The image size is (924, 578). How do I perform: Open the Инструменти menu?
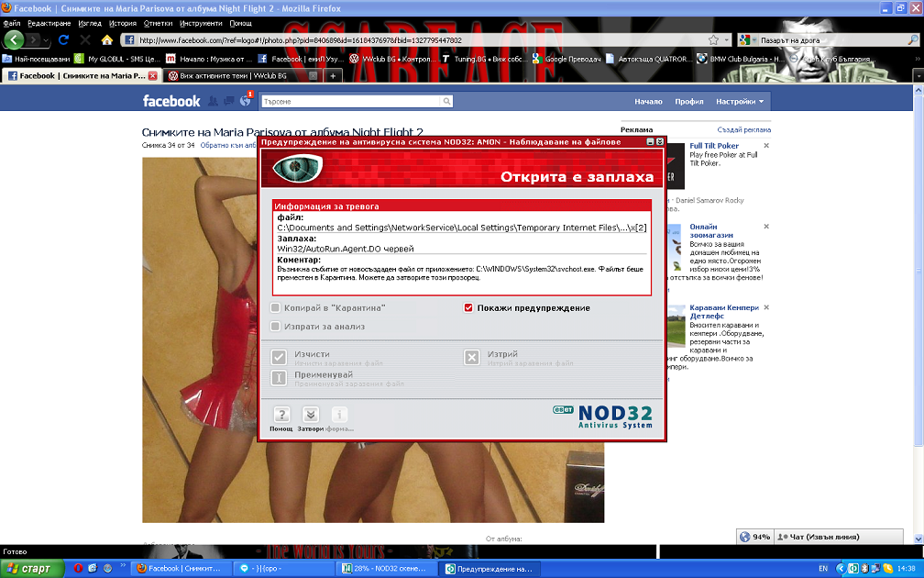[x=201, y=24]
